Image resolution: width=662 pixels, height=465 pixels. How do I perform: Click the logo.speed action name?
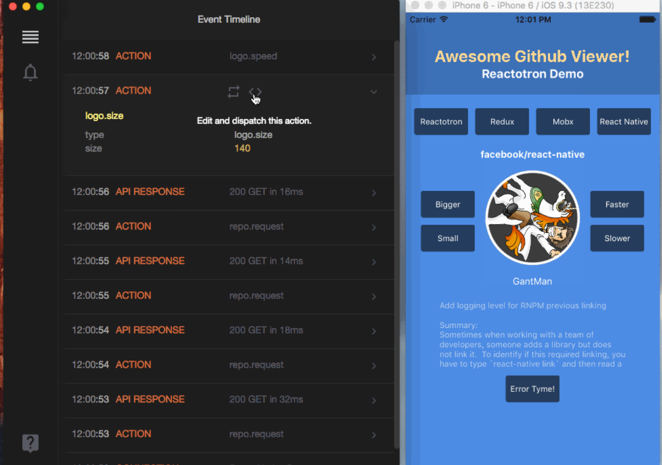coord(253,56)
